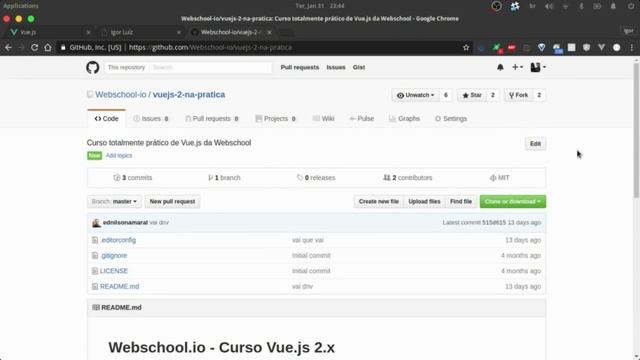Bookmark page with star icon
Screen dimensions: 640x360
point(466,47)
